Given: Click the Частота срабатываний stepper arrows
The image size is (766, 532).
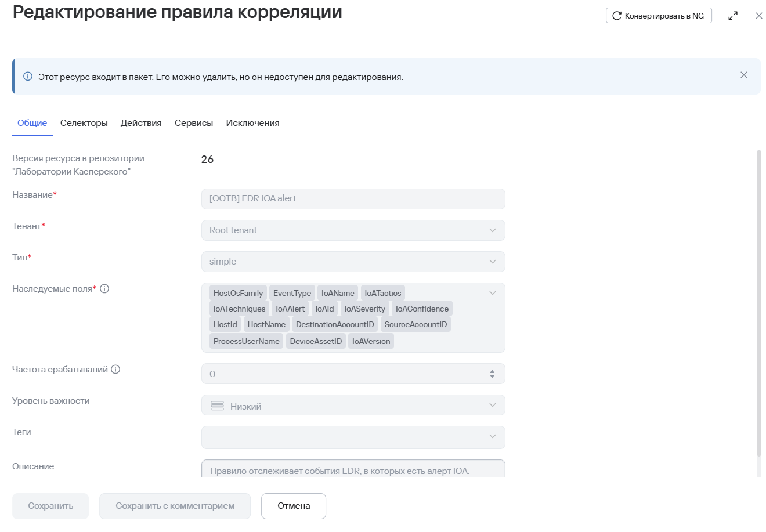Looking at the screenshot, I should coord(492,374).
